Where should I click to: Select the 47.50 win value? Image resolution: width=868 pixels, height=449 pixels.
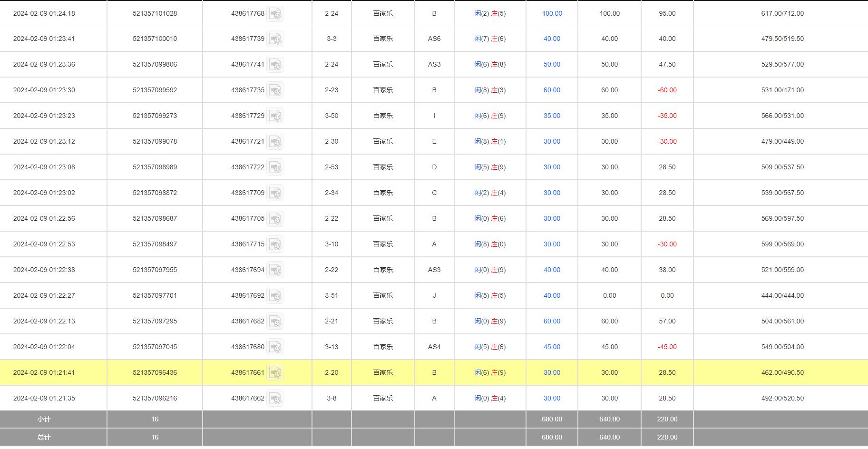(667, 64)
